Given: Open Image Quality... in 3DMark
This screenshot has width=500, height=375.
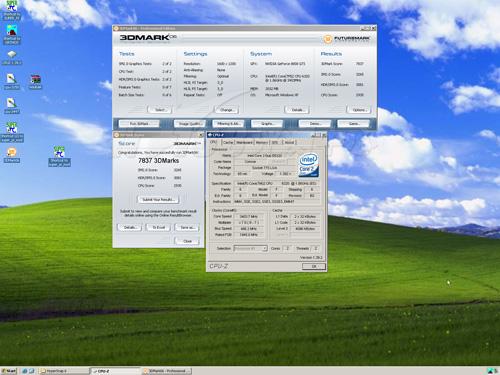Looking at the screenshot, I should (189, 124).
